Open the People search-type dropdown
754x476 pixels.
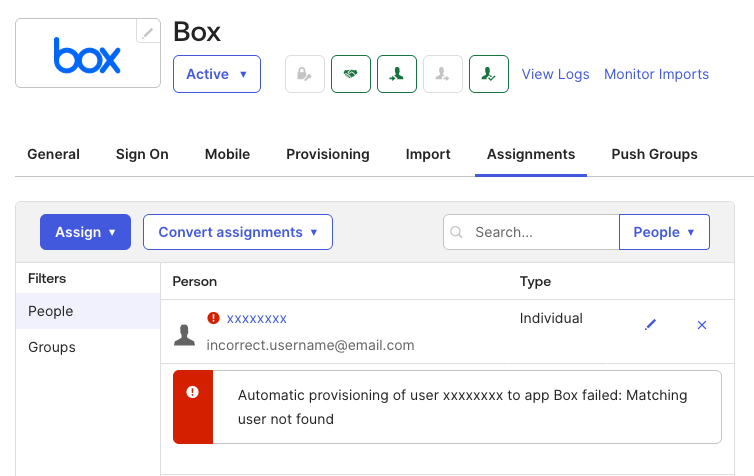(x=664, y=232)
